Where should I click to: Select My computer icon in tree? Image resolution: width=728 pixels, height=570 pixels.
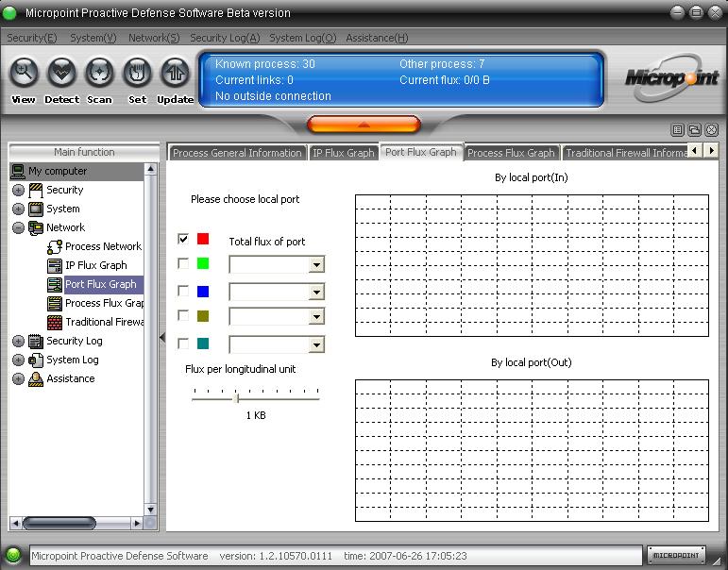[18, 171]
